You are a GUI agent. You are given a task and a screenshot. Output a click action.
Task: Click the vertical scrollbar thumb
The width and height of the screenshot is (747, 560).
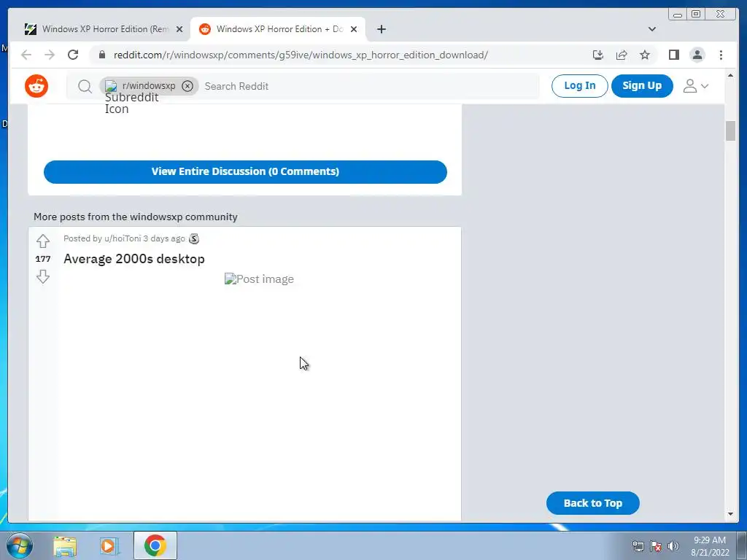[x=731, y=131]
